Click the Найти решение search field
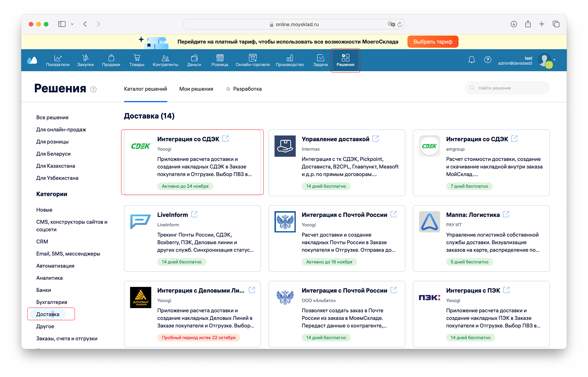 point(507,88)
